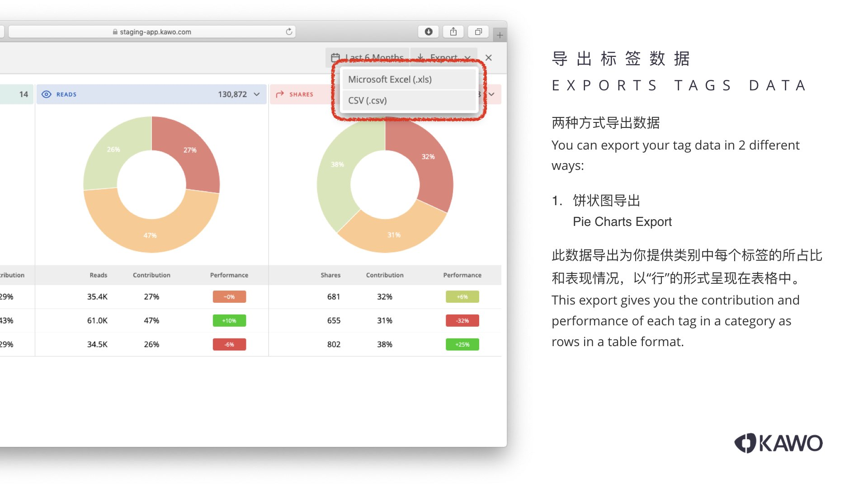Click the KAWO logo

pos(778,443)
